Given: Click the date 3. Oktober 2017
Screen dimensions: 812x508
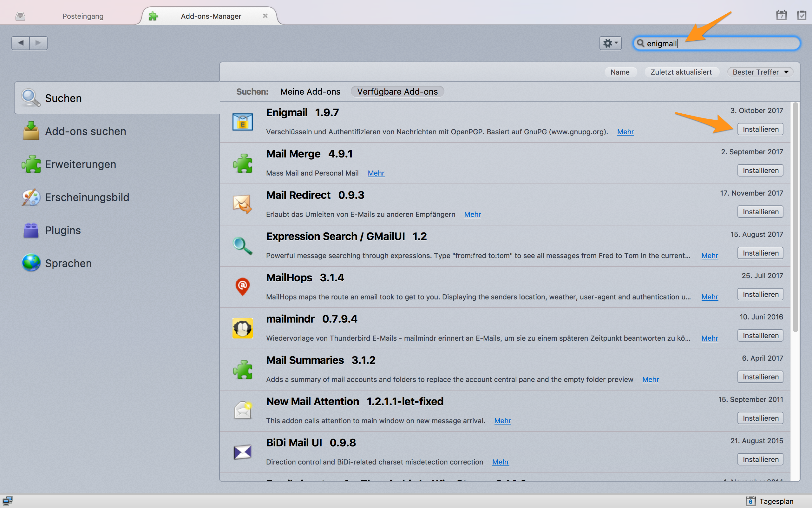Looking at the screenshot, I should (756, 110).
